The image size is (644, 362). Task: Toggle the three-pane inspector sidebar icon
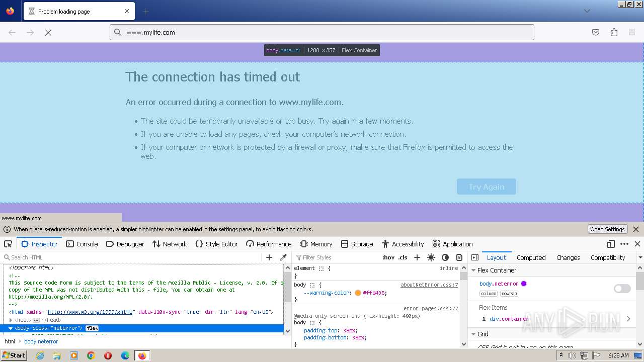click(x=475, y=257)
